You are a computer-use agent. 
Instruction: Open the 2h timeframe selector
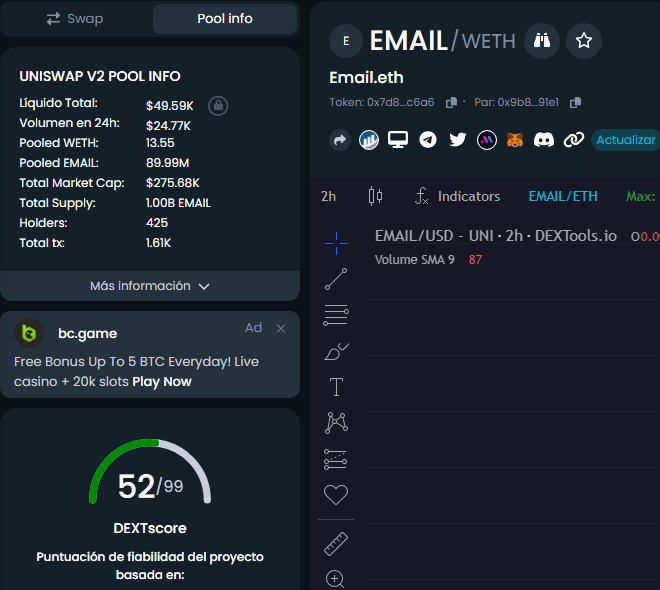point(328,197)
